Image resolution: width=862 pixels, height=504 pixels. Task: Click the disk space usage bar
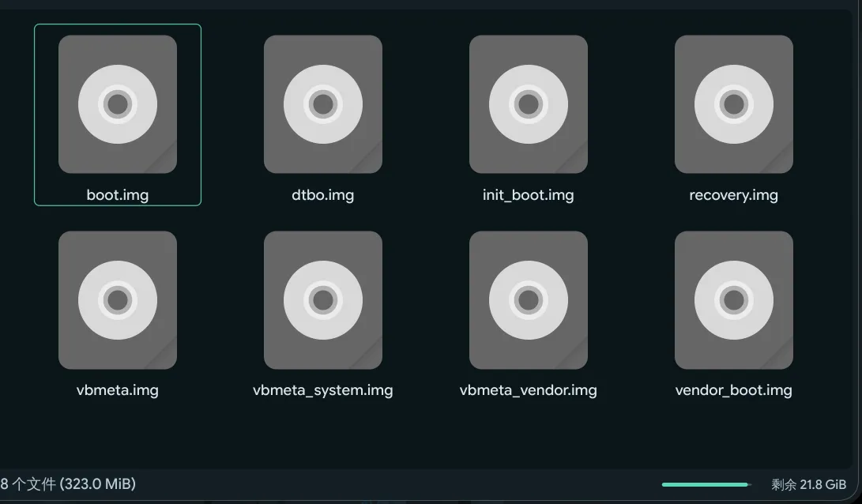point(705,484)
